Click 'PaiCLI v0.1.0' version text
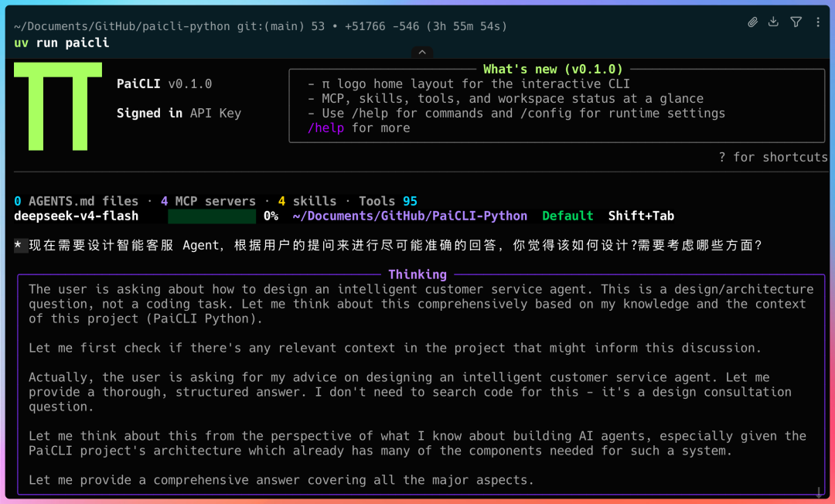Viewport: 835px width, 504px height. point(164,84)
